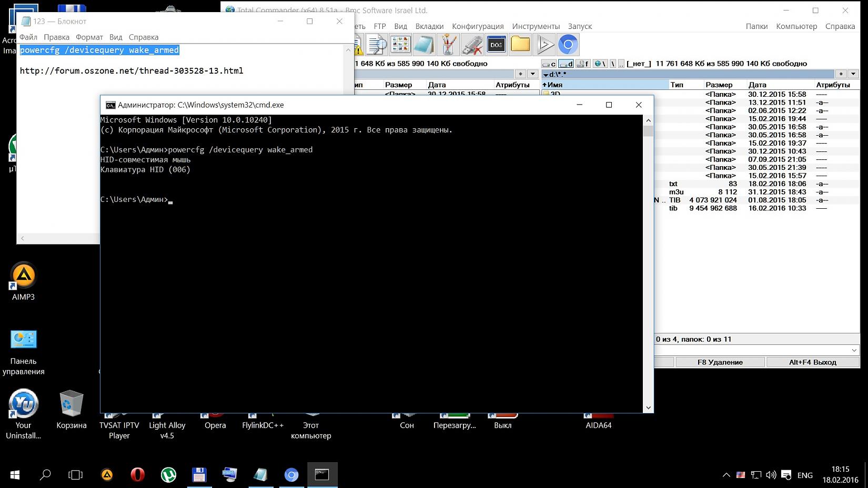Open the Вкладки menu in Total Commander
This screenshot has width=868, height=488.
(x=429, y=26)
